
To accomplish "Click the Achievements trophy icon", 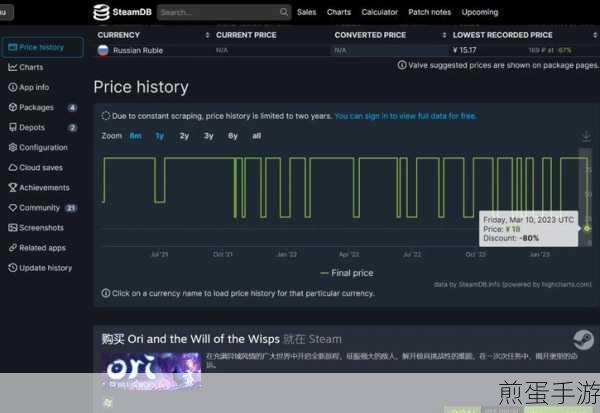I will click(13, 188).
